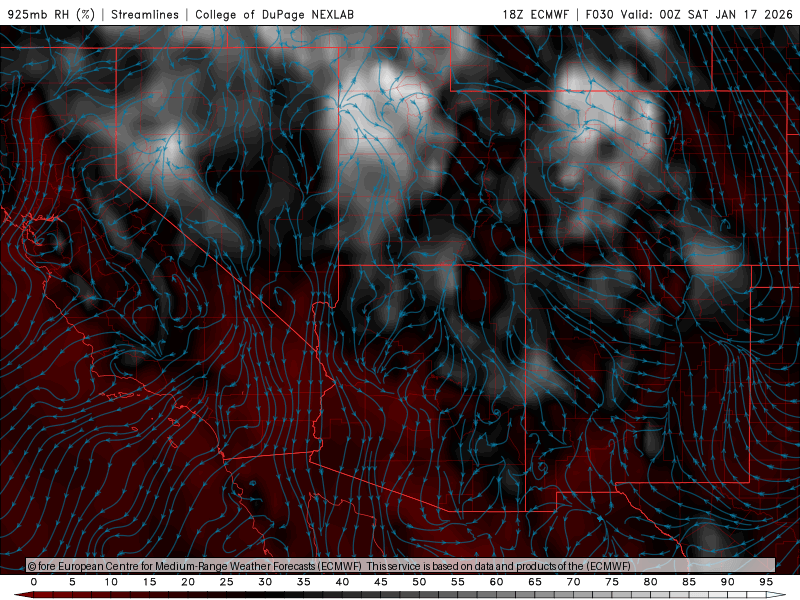Choose the "70" label on the RH legend
This screenshot has height=600, width=800.
pyautogui.click(x=573, y=582)
